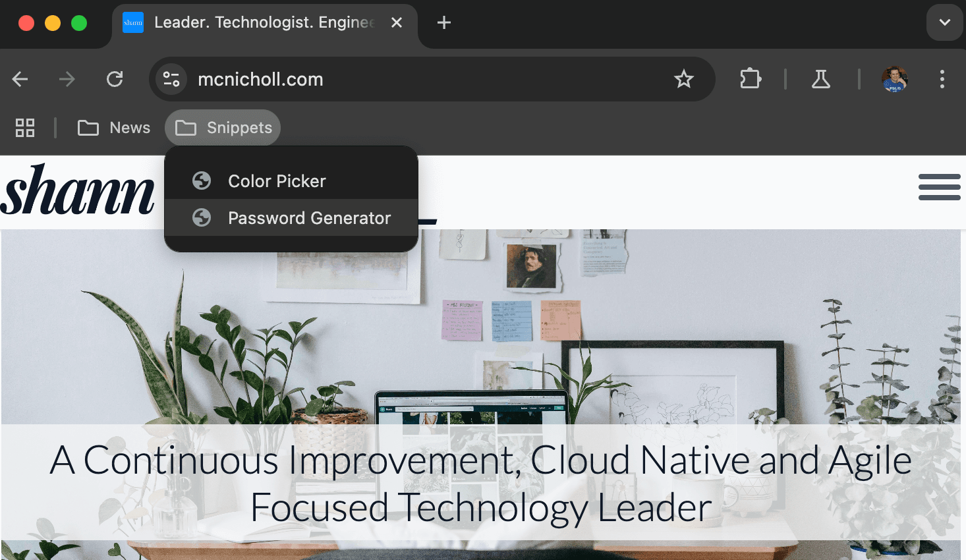Expand the tab search chevron
Image resolution: width=966 pixels, height=560 pixels.
tap(945, 22)
